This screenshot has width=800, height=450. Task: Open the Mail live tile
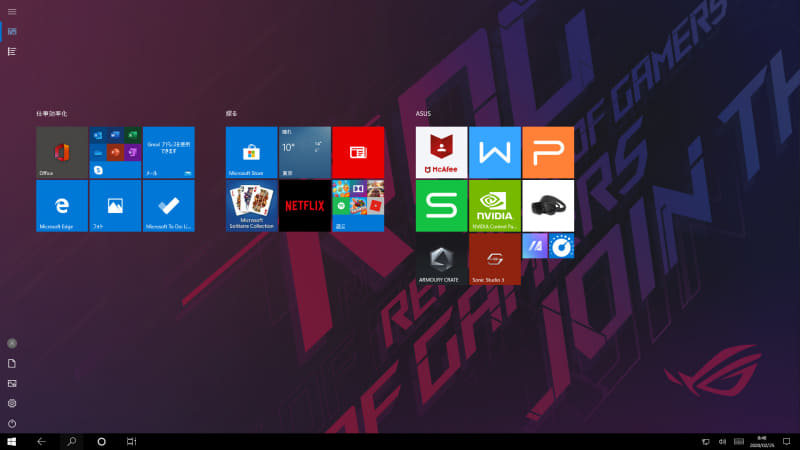pyautogui.click(x=168, y=152)
